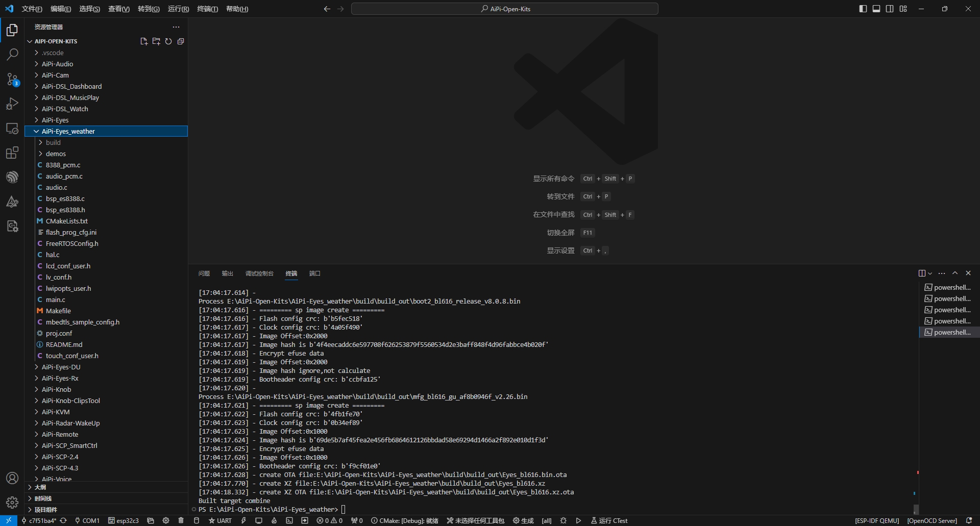Refresh the explorer file tree
The width and height of the screenshot is (980, 526).
pyautogui.click(x=168, y=41)
